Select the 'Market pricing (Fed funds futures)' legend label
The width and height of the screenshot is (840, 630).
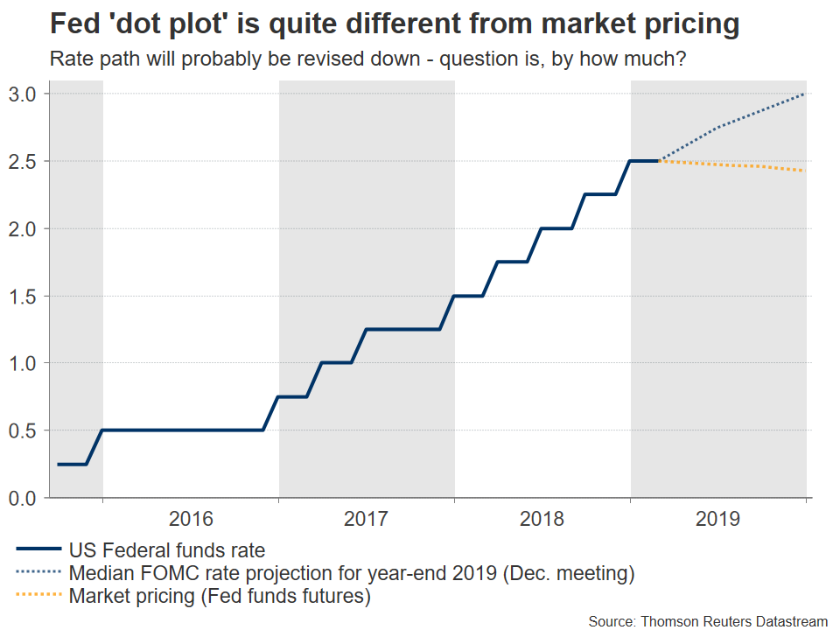pos(219,598)
